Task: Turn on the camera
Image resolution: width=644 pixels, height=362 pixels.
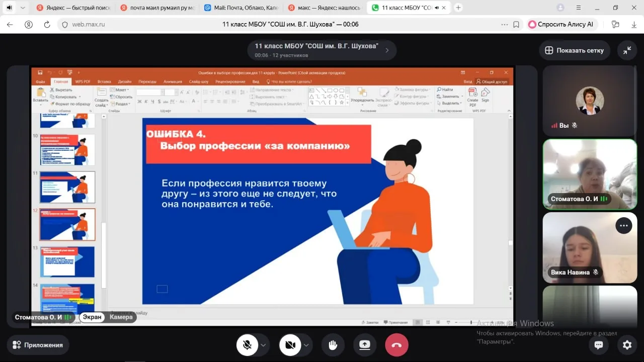Action: 290,345
